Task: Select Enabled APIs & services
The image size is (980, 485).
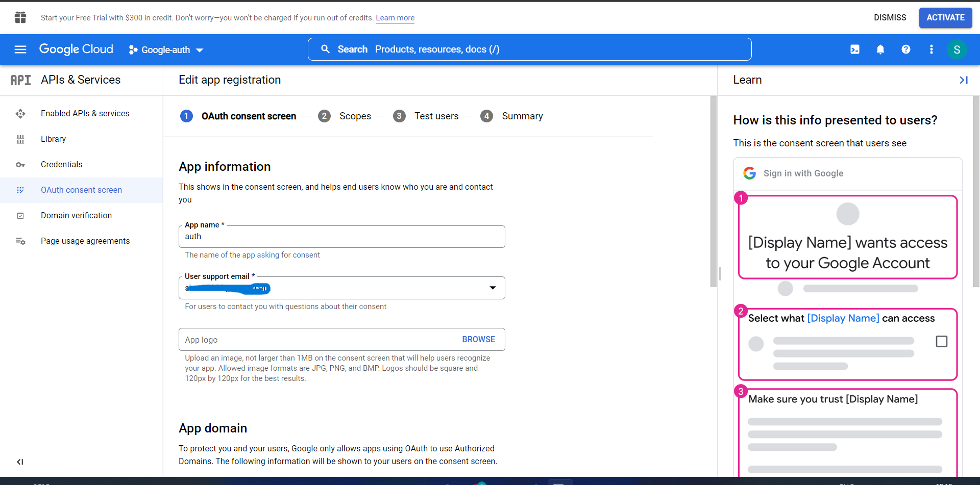Action: tap(85, 113)
